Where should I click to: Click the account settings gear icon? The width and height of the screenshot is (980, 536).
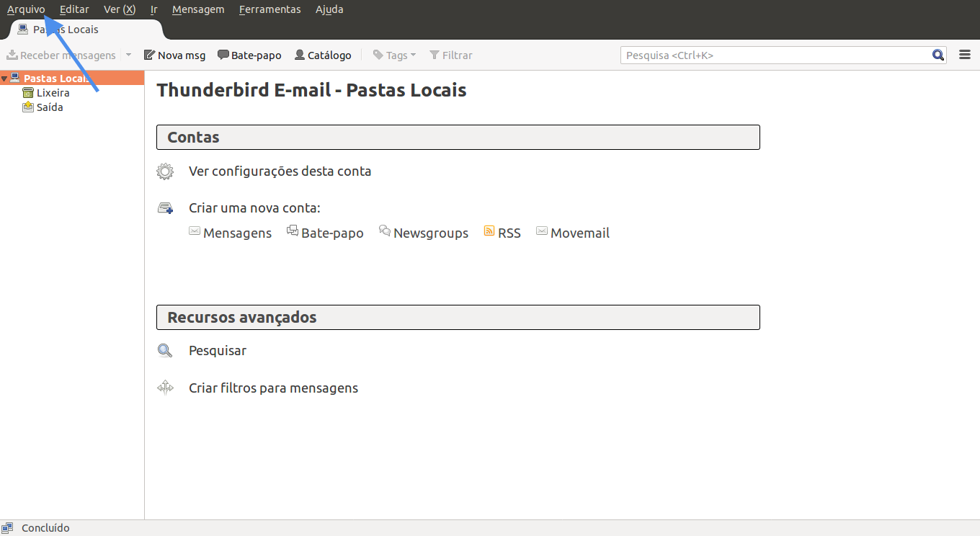tap(166, 171)
